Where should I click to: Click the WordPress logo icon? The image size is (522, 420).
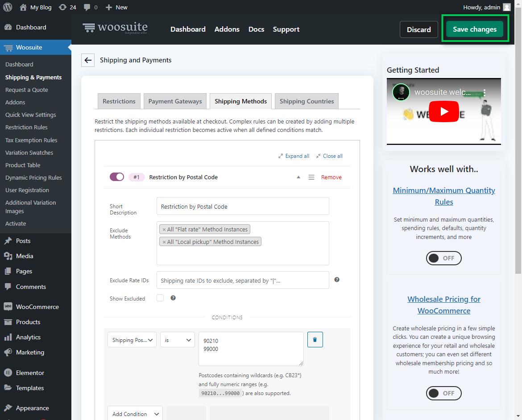tap(7, 7)
